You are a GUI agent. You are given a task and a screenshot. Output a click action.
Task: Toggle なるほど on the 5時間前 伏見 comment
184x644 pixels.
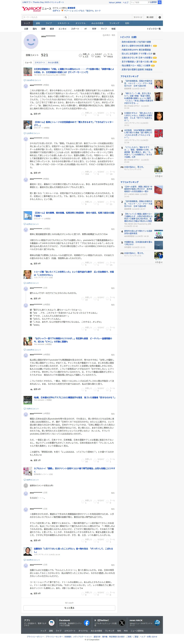pyautogui.click(x=99, y=173)
